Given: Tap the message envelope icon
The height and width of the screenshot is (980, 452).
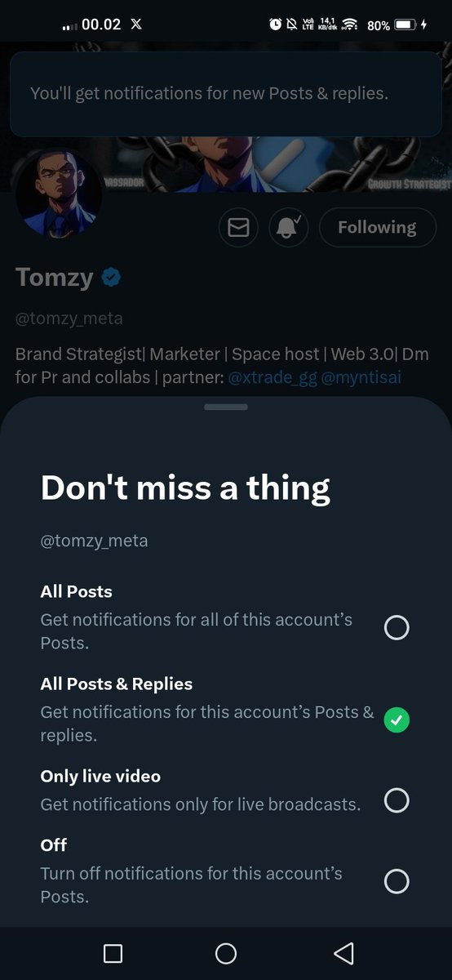Looking at the screenshot, I should pyautogui.click(x=238, y=228).
